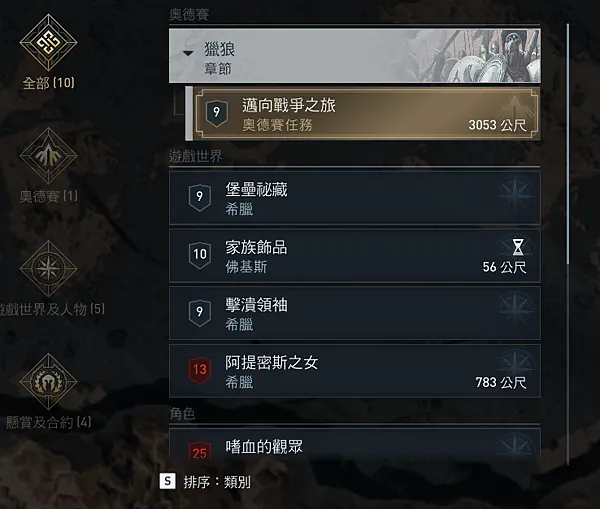Click the hourglass timer icon on 家族飾品
Image resolution: width=600 pixels, height=509 pixels.
pos(518,247)
